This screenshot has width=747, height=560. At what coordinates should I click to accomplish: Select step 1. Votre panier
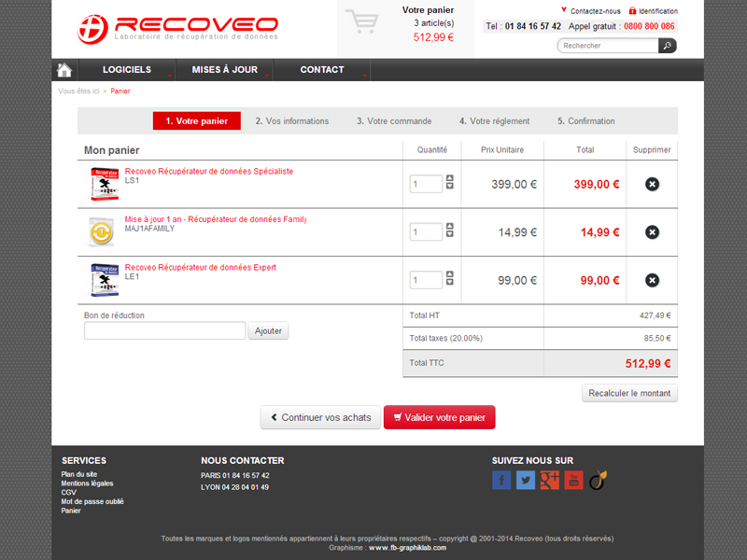pyautogui.click(x=197, y=121)
